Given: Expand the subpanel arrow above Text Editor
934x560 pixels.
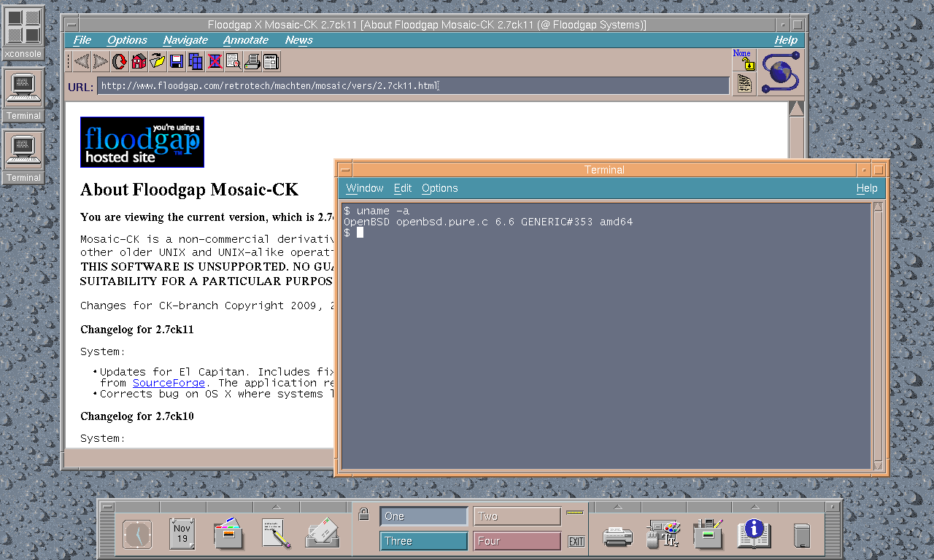Looking at the screenshot, I should coord(276,507).
